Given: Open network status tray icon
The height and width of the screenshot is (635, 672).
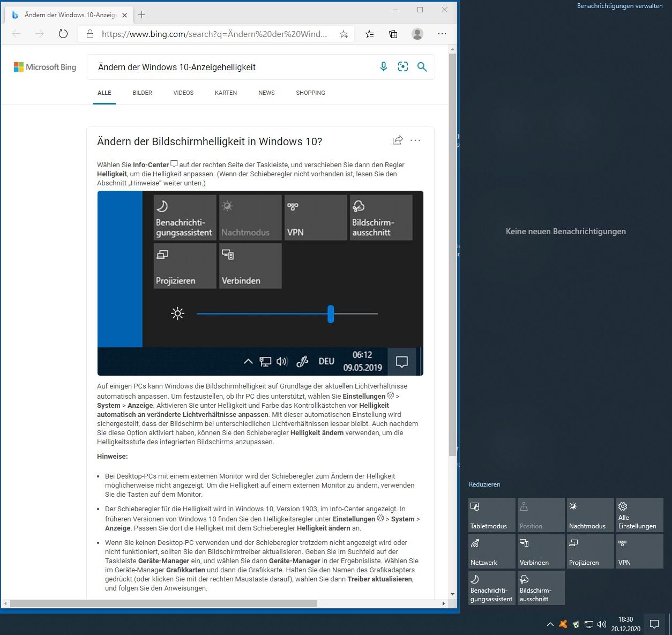Looking at the screenshot, I should [588, 624].
